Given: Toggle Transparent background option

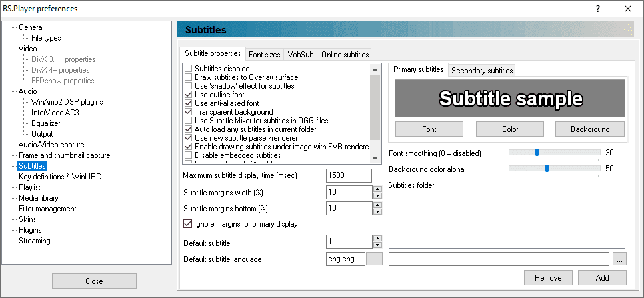Looking at the screenshot, I should tap(189, 111).
